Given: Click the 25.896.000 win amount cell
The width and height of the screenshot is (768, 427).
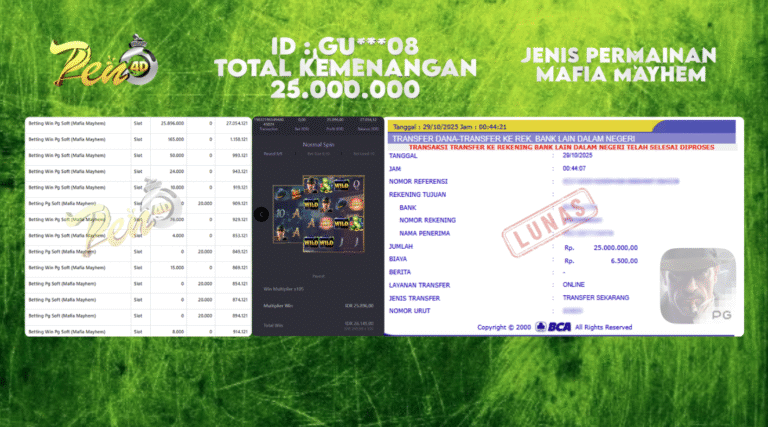Looking at the screenshot, I should [172, 123].
